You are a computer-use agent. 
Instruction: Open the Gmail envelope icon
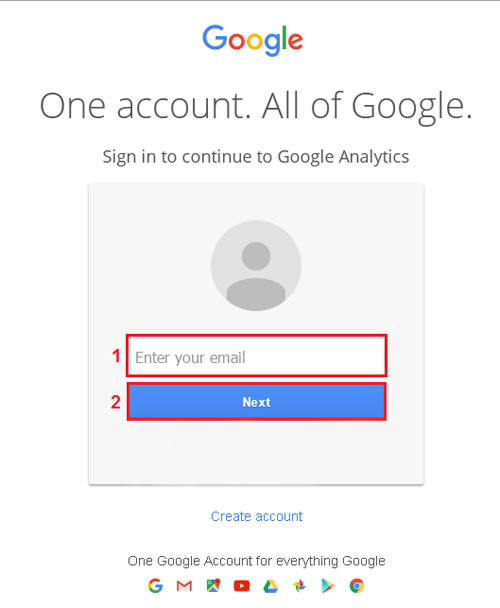(184, 586)
